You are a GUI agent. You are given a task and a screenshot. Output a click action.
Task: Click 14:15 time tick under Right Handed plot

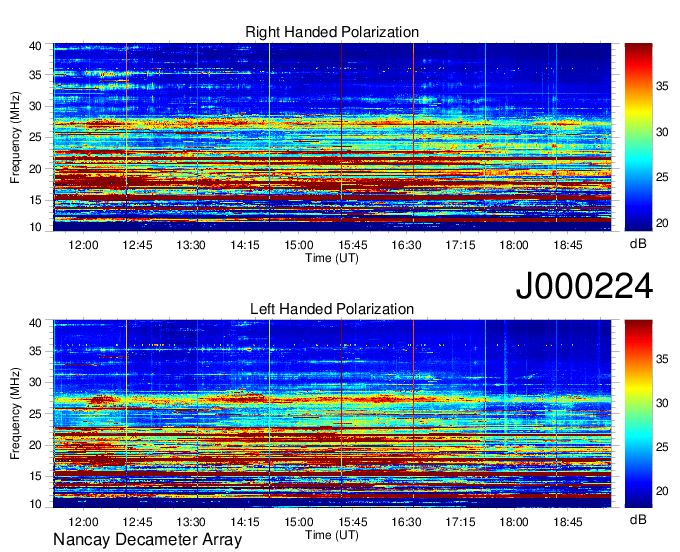[245, 245]
